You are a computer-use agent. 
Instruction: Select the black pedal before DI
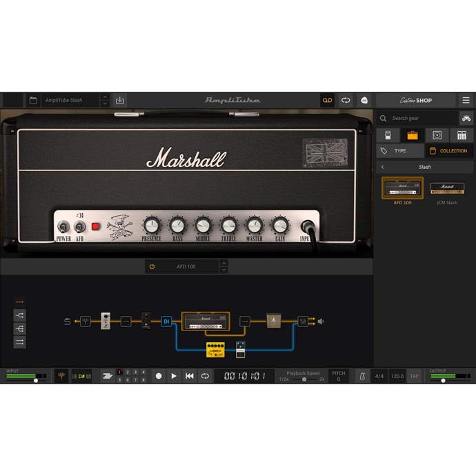point(146,321)
